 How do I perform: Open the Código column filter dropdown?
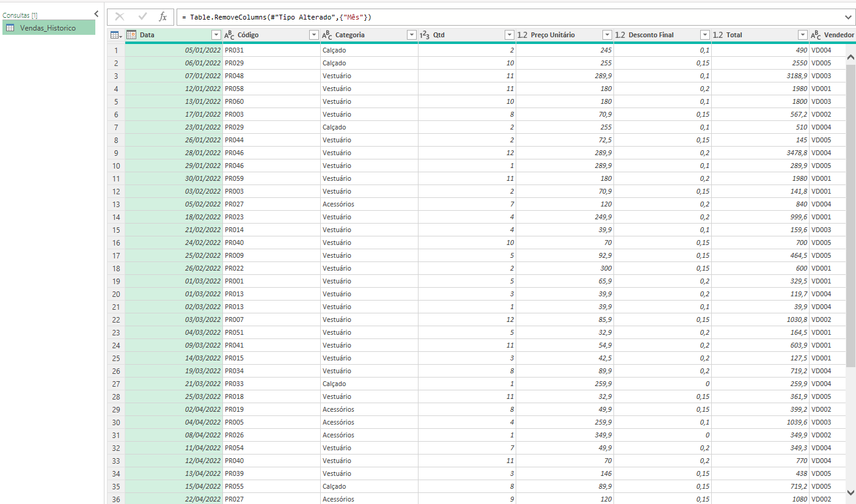pyautogui.click(x=313, y=35)
